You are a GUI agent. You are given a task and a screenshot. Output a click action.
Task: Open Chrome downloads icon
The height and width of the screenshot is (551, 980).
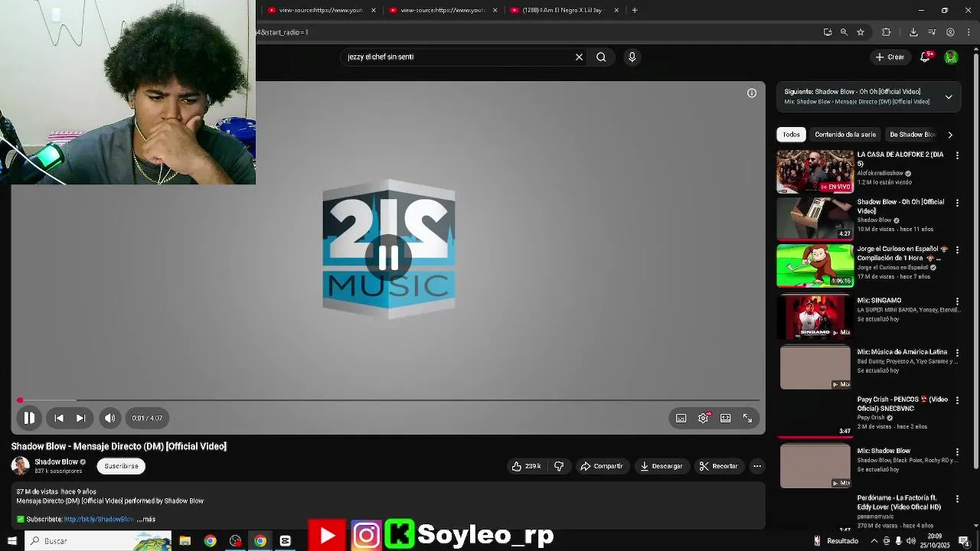pyautogui.click(x=913, y=32)
